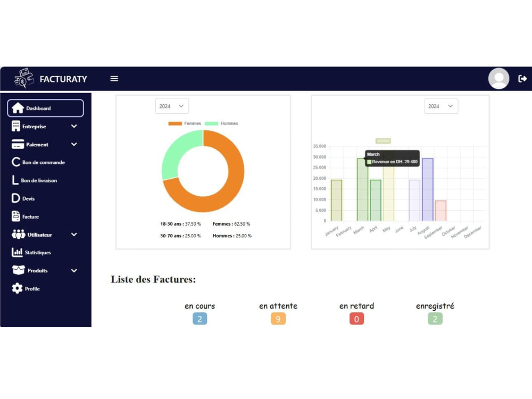The width and height of the screenshot is (532, 399).
Task: Click the Facturaty logo icon
Action: tap(24, 78)
